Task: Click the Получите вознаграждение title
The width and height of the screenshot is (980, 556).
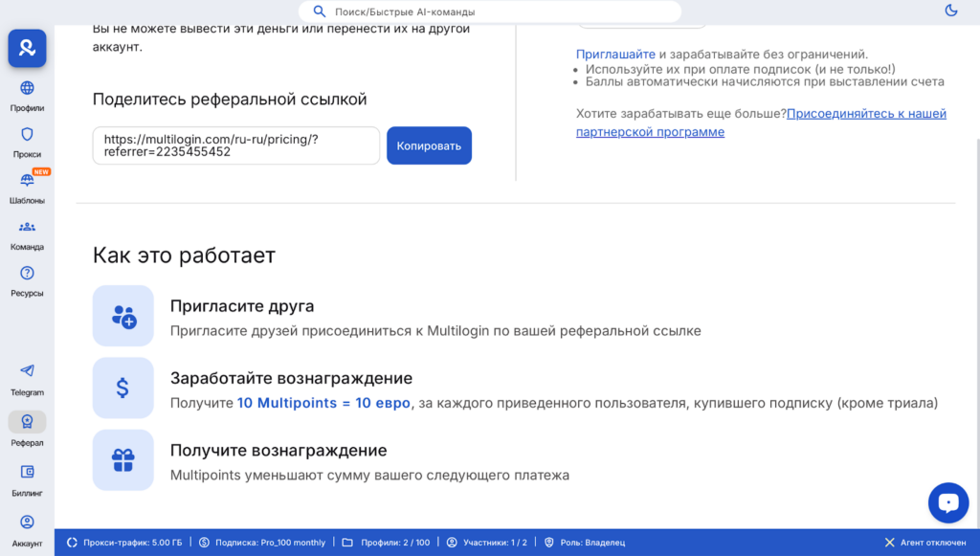Action: 278,451
